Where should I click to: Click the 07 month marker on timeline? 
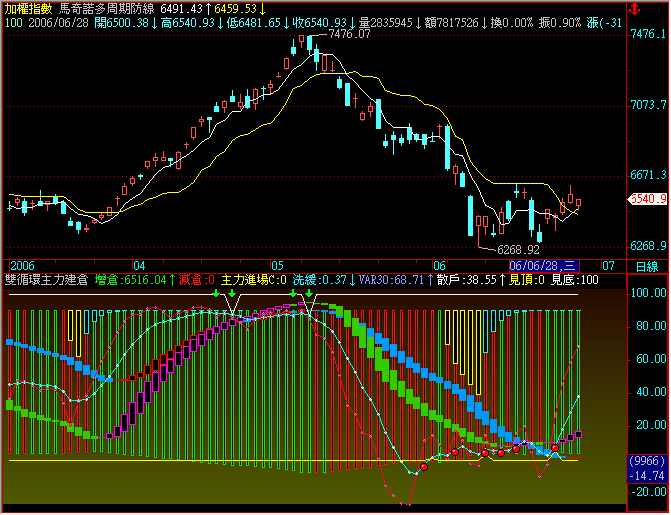(608, 266)
